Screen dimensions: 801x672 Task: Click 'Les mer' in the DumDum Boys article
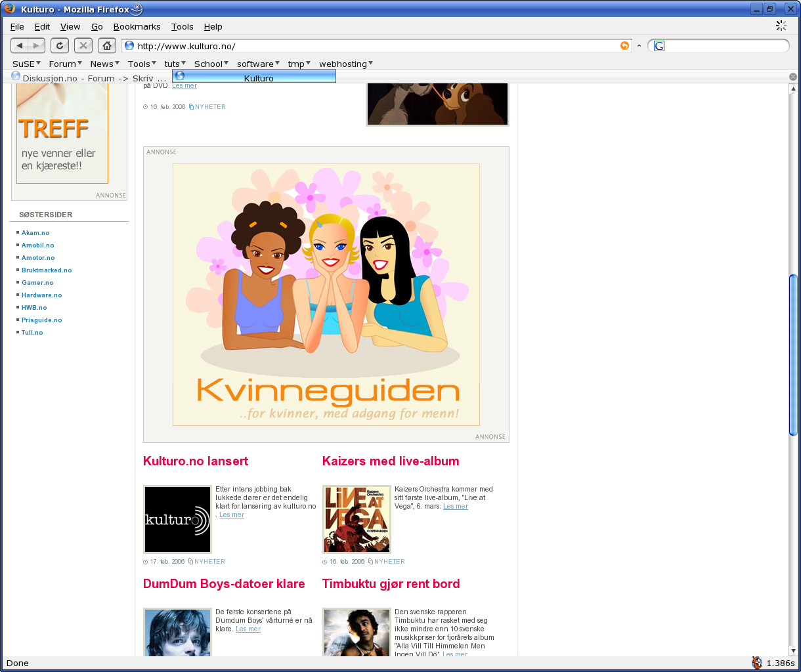click(248, 629)
